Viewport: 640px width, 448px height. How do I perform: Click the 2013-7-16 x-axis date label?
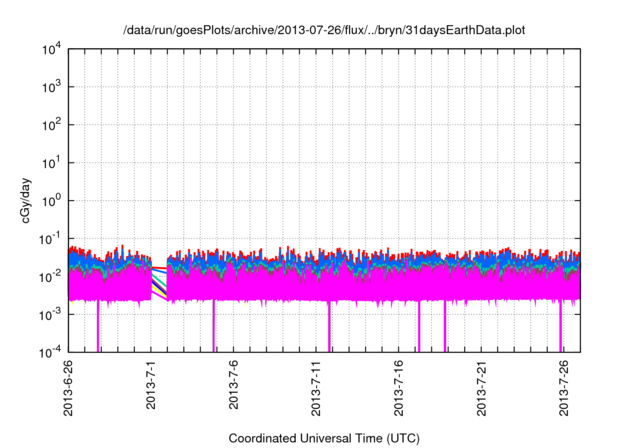coord(398,388)
